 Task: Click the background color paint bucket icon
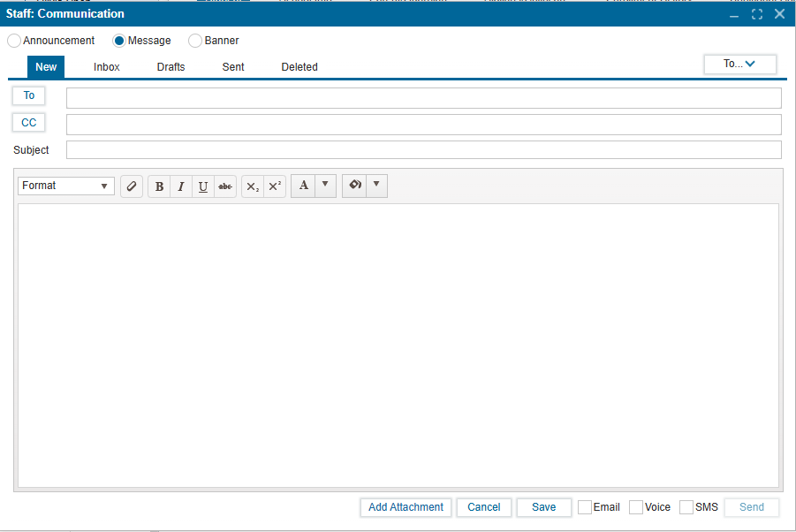click(354, 186)
